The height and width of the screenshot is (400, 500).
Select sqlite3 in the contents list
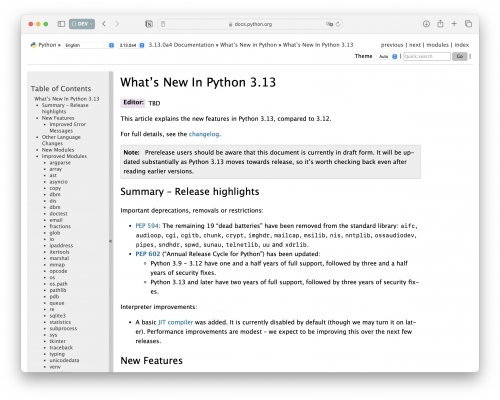tap(58, 316)
